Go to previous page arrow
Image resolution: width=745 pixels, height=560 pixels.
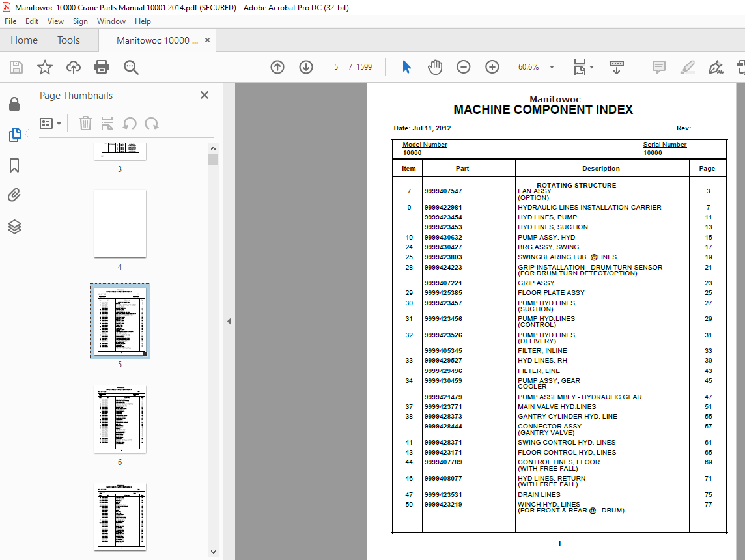tap(277, 67)
